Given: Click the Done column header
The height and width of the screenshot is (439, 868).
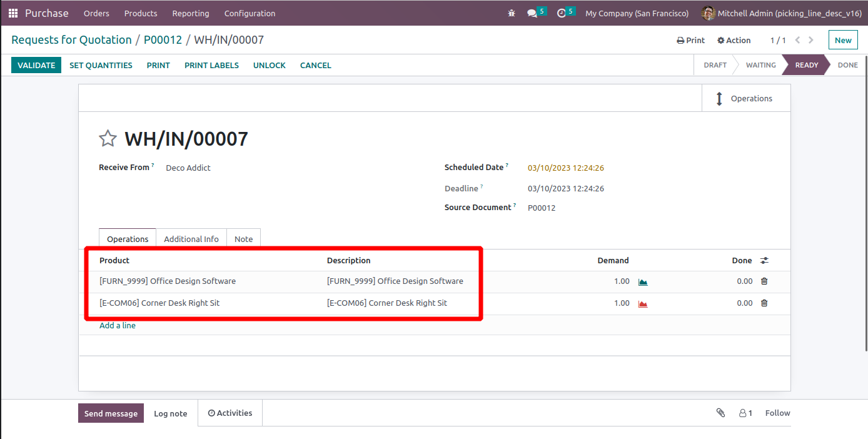Looking at the screenshot, I should 742,260.
